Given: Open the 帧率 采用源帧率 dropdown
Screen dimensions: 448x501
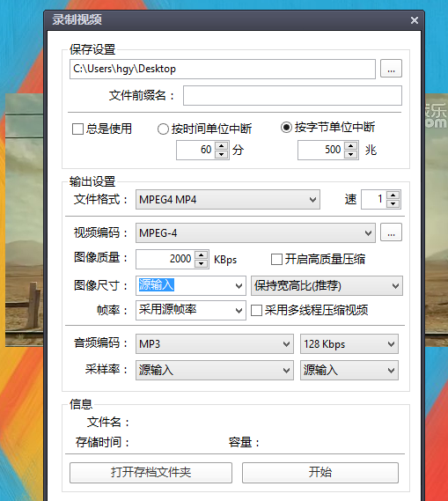Looking at the screenshot, I should pyautogui.click(x=191, y=310).
